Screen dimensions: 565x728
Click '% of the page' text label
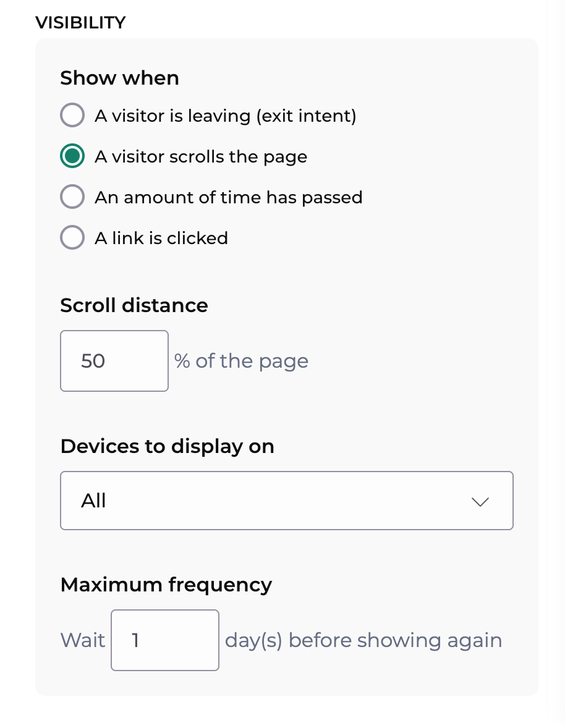click(242, 361)
